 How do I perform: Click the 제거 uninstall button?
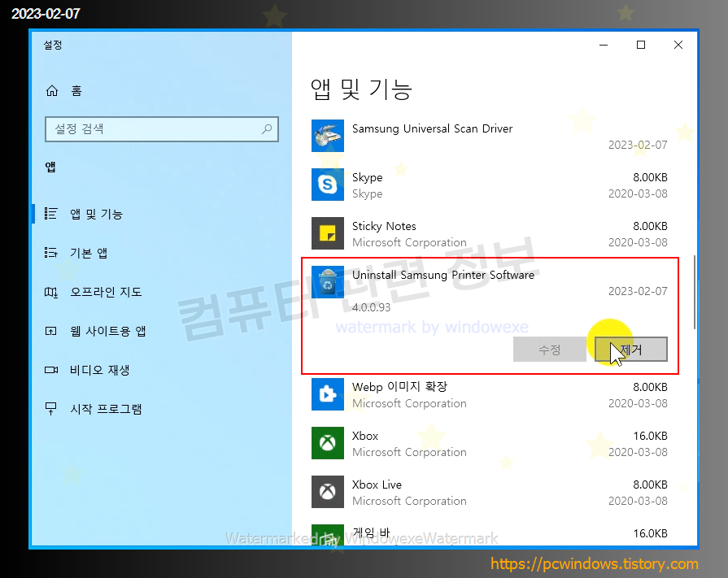point(631,350)
